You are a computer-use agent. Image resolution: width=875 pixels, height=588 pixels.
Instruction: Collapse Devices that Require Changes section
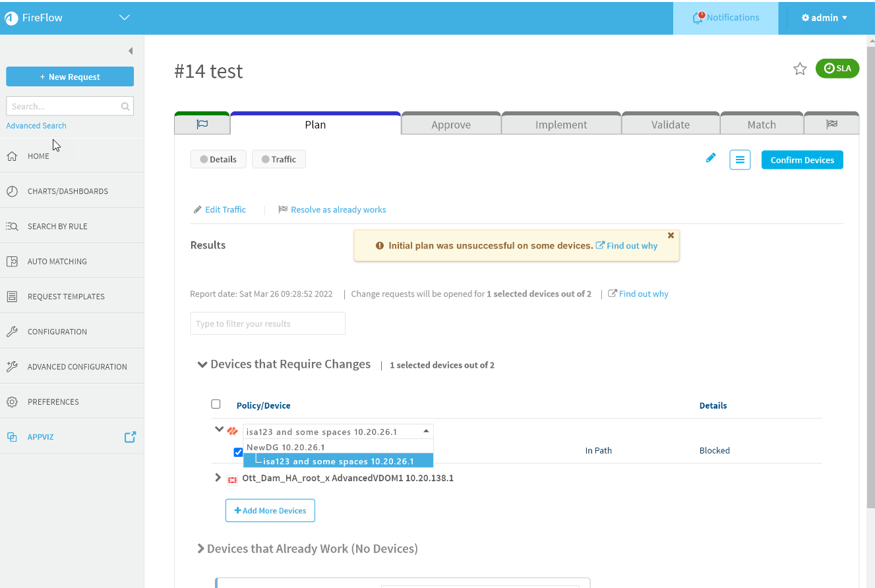[x=202, y=365]
